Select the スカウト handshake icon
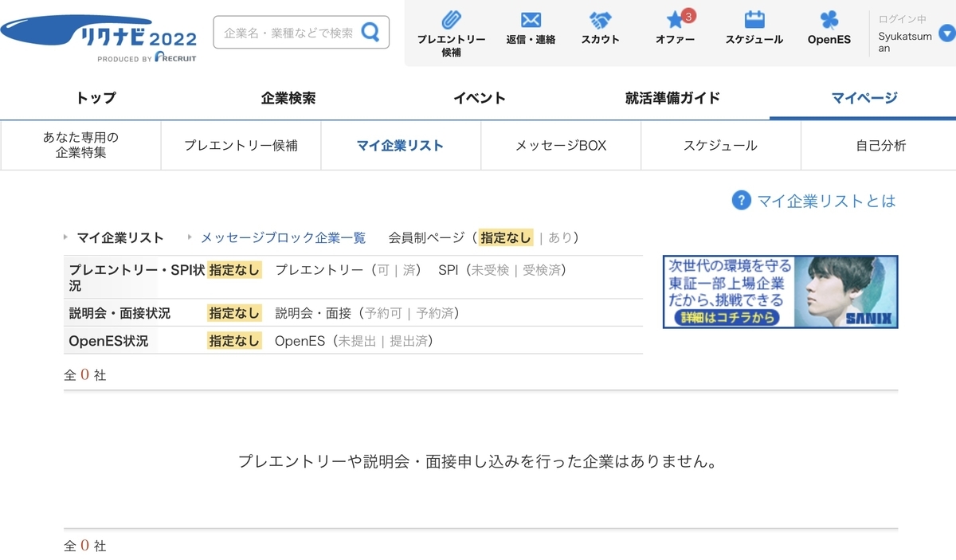Image resolution: width=956 pixels, height=560 pixels. (x=600, y=19)
